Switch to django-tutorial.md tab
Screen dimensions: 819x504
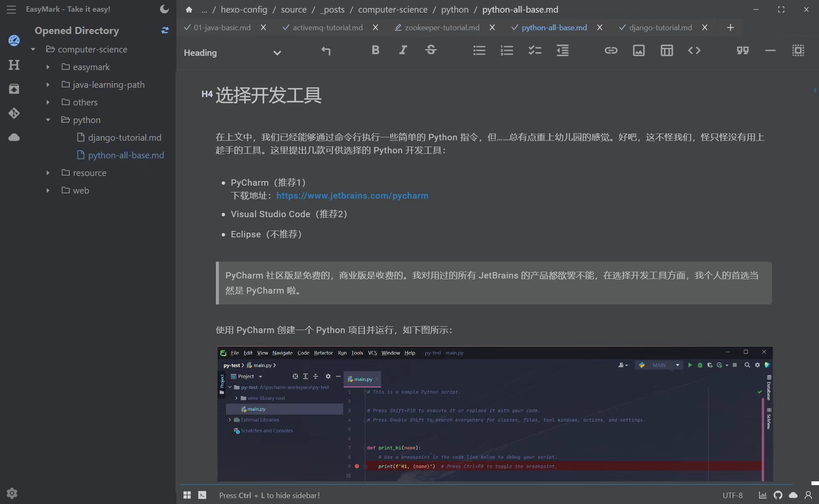[x=660, y=27]
